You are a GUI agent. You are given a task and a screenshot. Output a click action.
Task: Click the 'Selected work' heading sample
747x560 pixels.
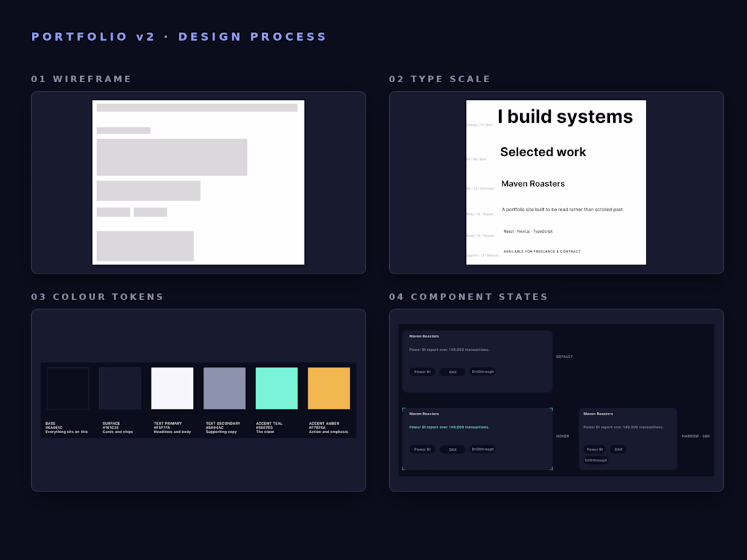[x=543, y=152]
